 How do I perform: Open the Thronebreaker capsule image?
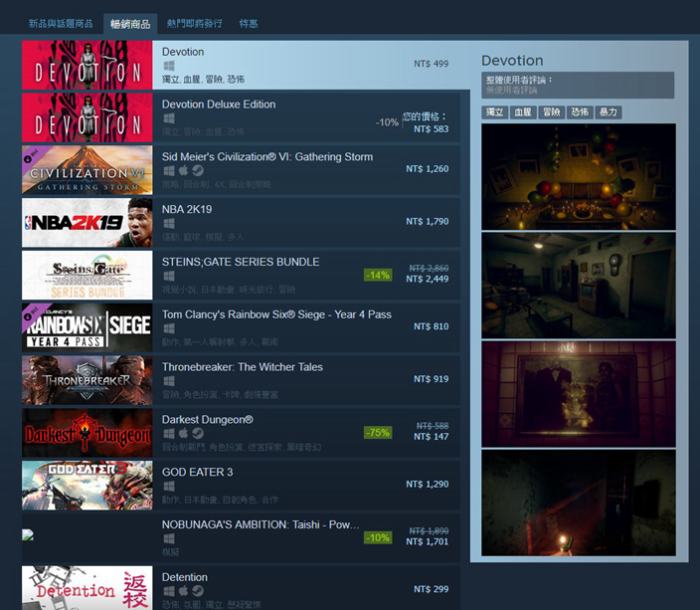(x=87, y=380)
